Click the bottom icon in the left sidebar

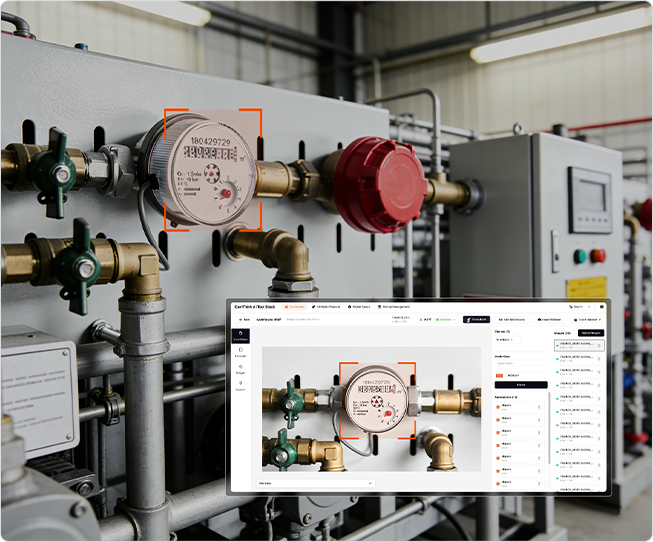(x=241, y=386)
